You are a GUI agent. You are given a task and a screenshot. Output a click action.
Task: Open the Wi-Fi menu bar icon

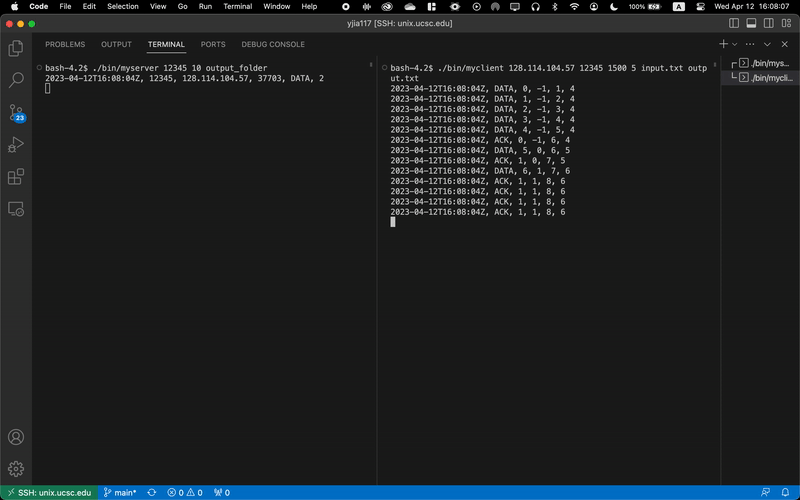(x=574, y=7)
